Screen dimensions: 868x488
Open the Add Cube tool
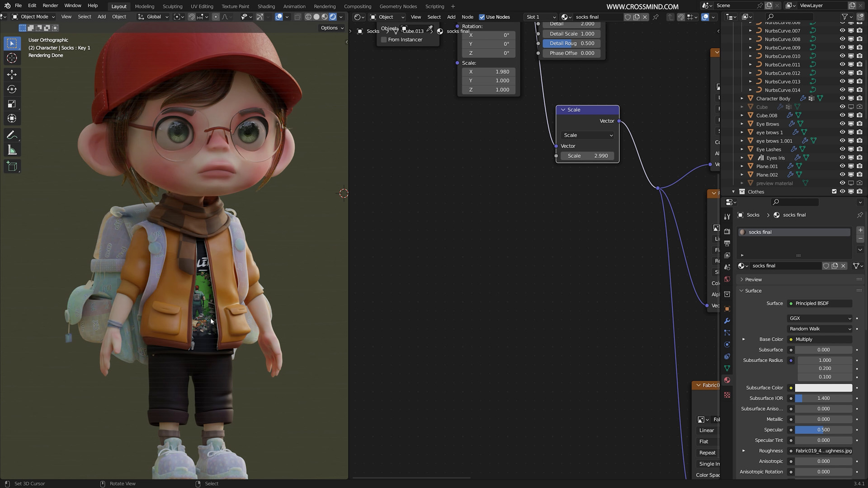(x=12, y=166)
